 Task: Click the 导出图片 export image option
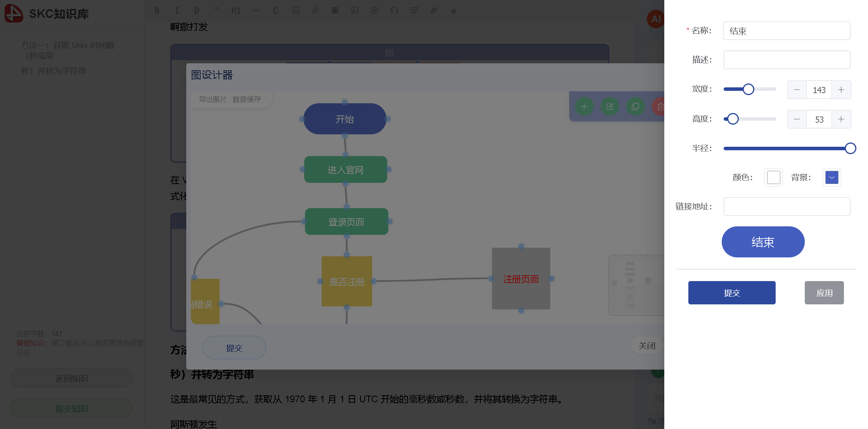(x=213, y=99)
